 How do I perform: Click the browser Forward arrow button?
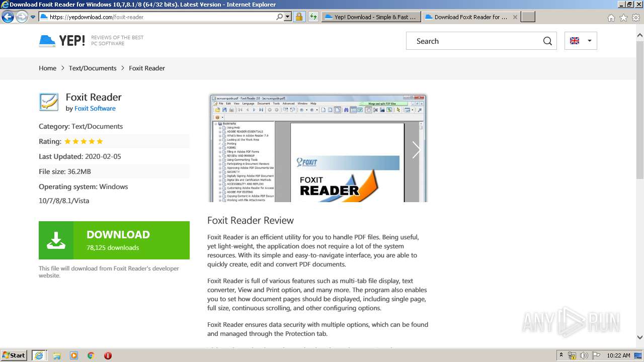click(x=22, y=17)
